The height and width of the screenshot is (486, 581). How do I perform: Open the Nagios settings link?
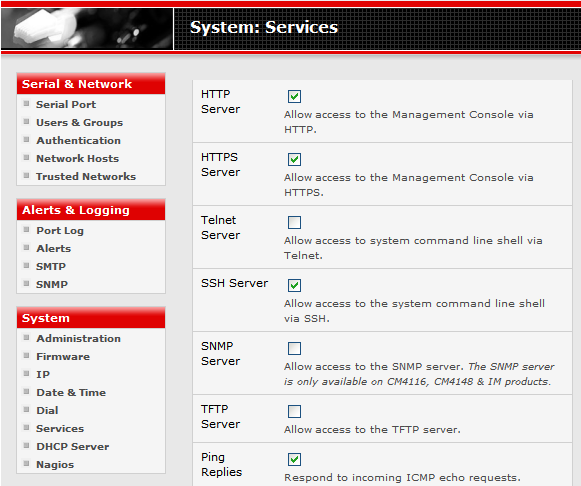[x=55, y=465]
